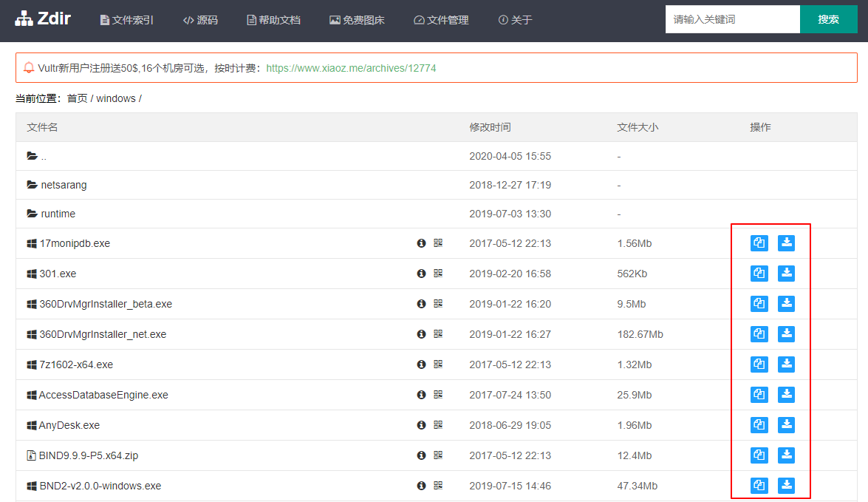Copy link icon for 301.exe
The height and width of the screenshot is (502, 868).
759,274
